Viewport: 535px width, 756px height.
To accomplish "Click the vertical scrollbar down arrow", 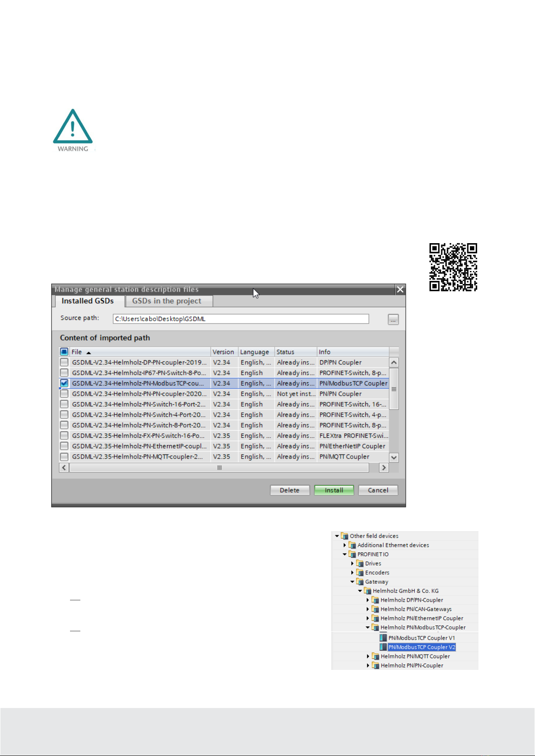I will tap(394, 458).
